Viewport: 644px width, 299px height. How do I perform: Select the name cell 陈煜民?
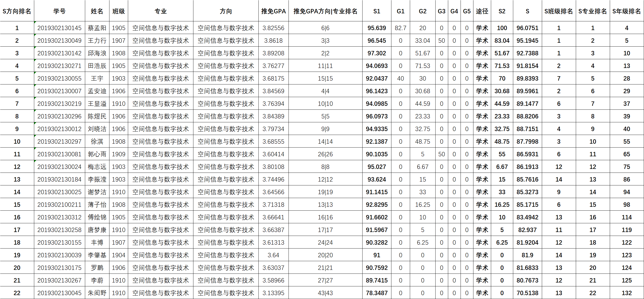(97, 116)
